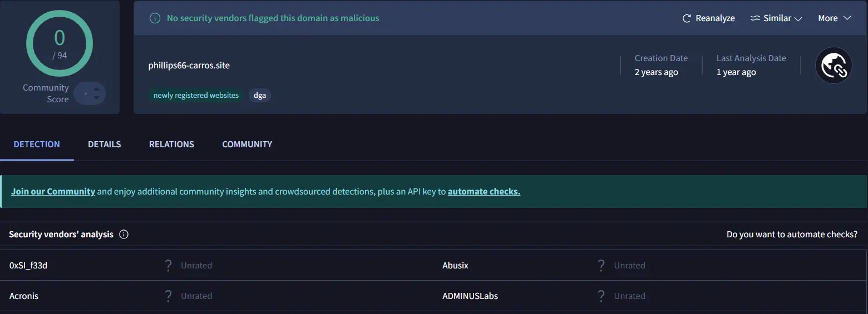Click the No security vendors flagged message text
The height and width of the screenshot is (314, 868).
point(273,18)
